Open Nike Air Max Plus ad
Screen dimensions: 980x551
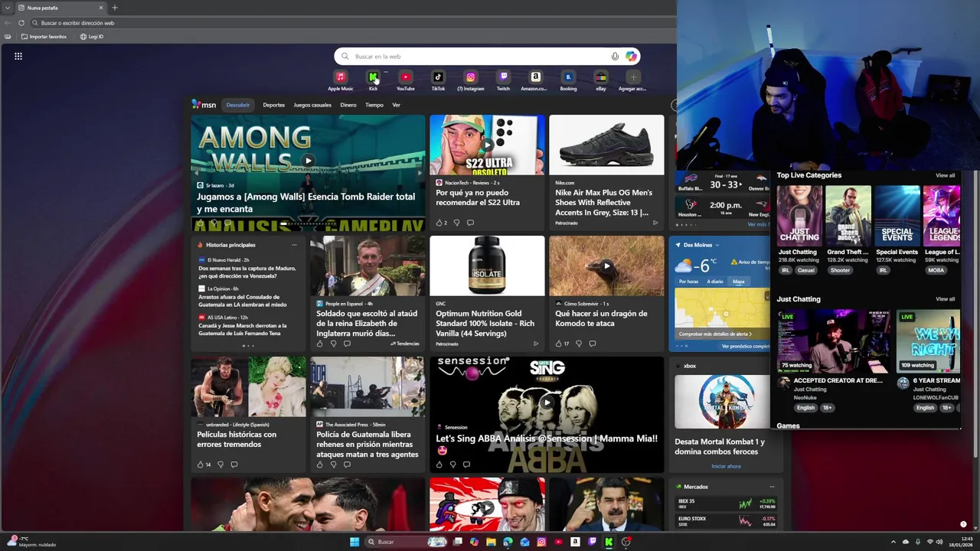pos(606,172)
